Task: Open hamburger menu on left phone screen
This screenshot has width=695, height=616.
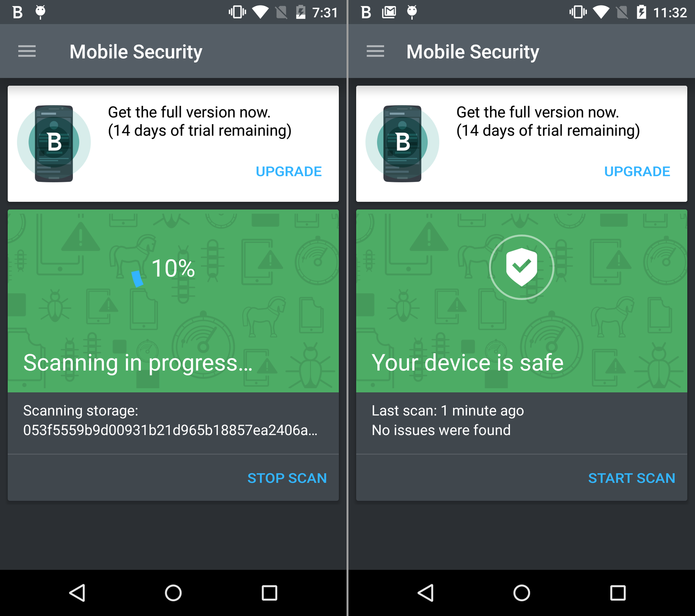Action: coord(27,51)
